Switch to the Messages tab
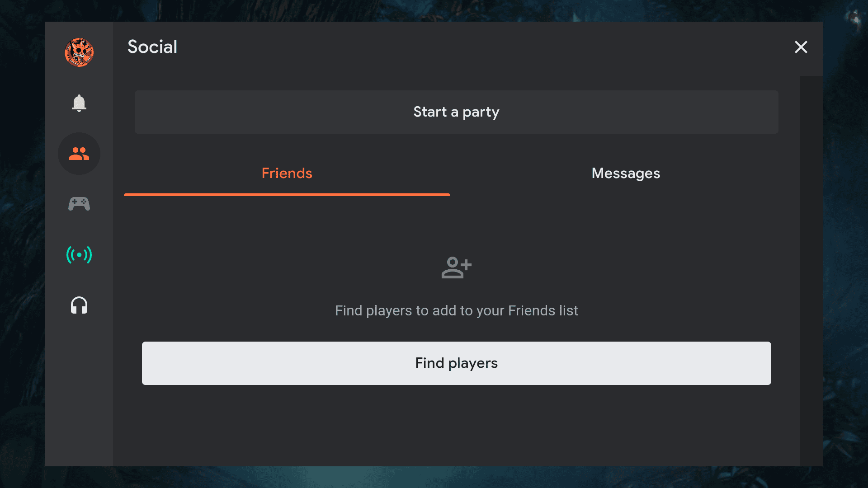Viewport: 868px width, 488px height. coord(626,174)
